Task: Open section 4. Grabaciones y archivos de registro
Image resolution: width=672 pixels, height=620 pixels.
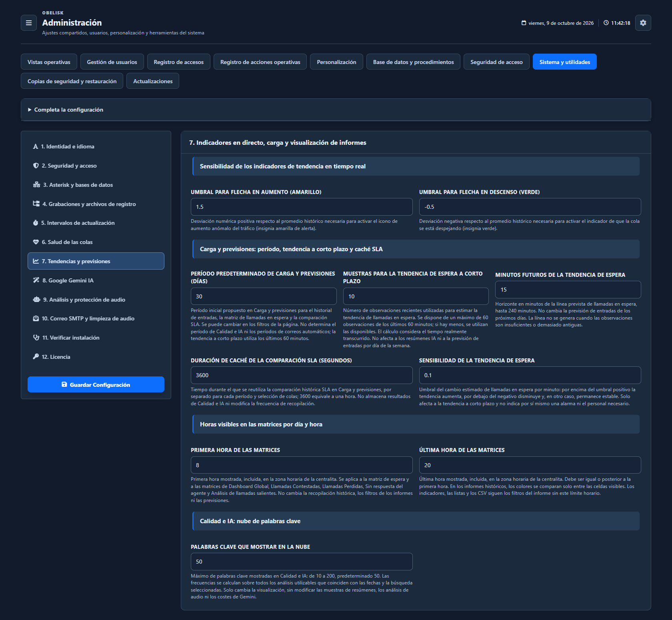Action: [96, 204]
